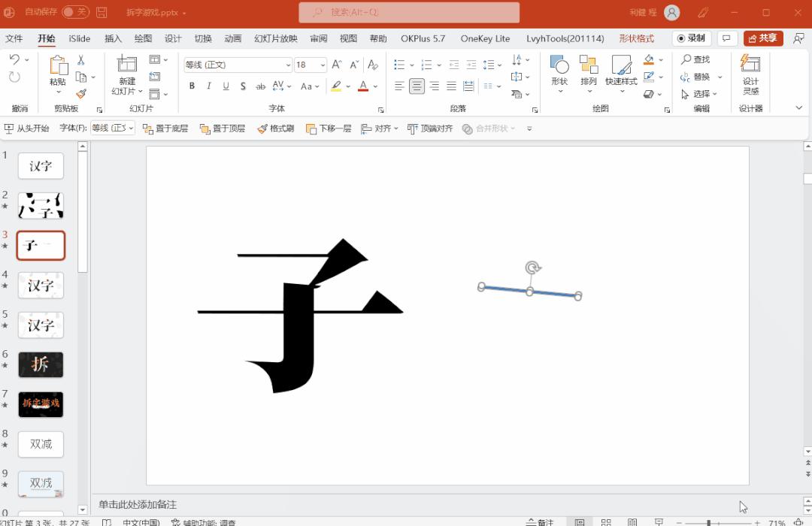Toggle Italic formatting
Screen dimensions: 812x526
(x=209, y=86)
